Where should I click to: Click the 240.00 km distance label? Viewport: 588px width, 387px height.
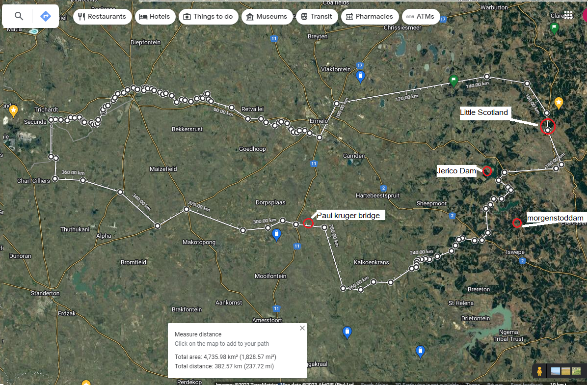pos(422,252)
